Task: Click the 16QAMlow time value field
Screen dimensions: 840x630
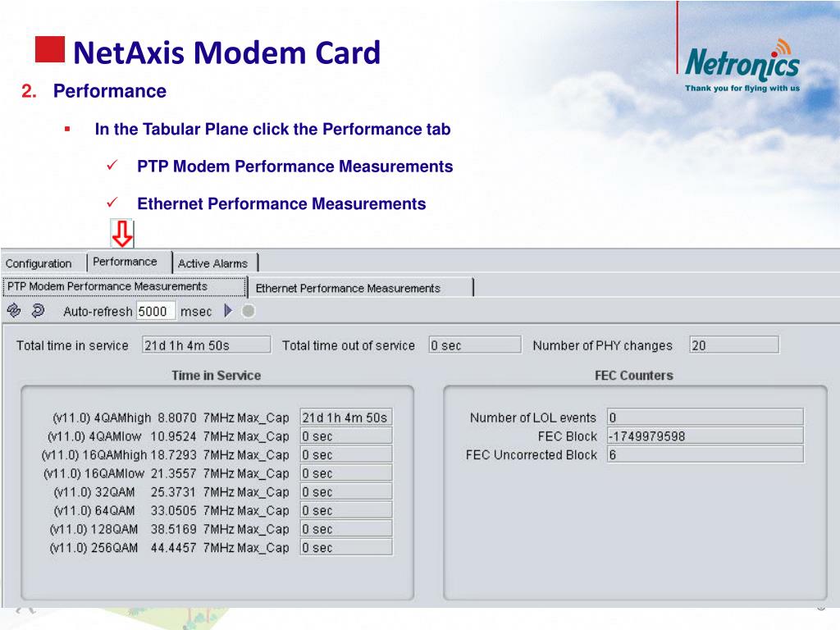Action: point(346,473)
